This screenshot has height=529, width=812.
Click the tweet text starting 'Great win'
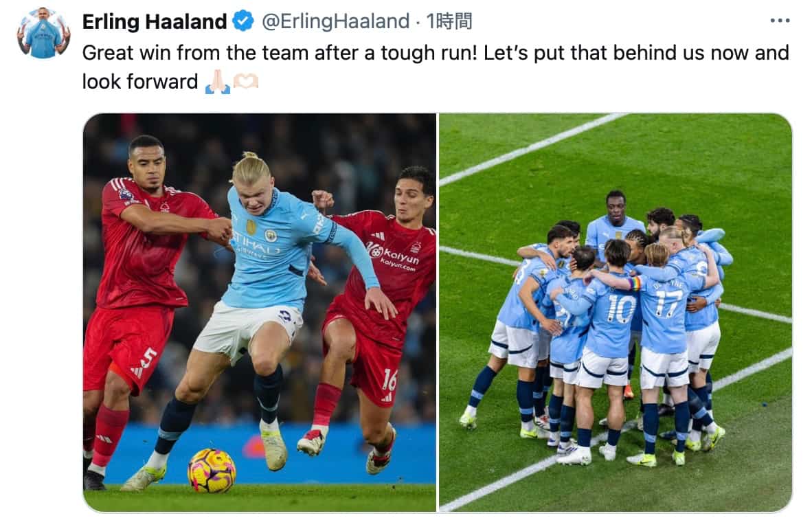coord(436,67)
